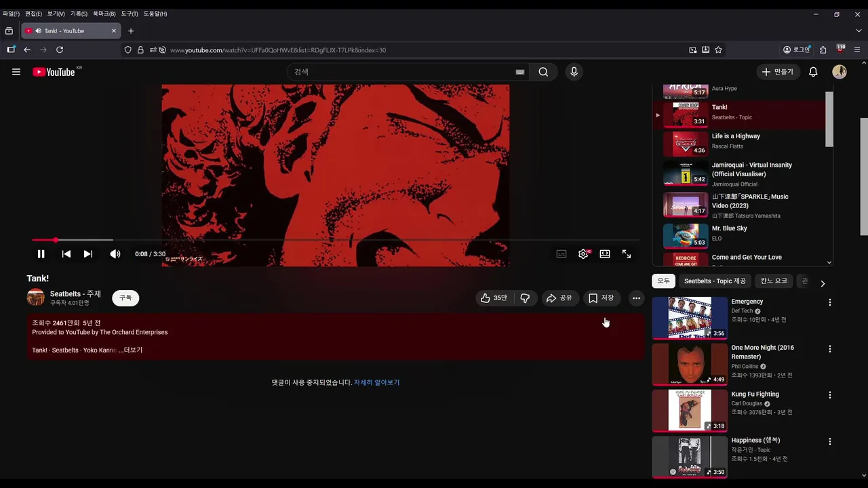Open the 파일(F) menu
Viewport: 868px width, 488px height.
11,14
